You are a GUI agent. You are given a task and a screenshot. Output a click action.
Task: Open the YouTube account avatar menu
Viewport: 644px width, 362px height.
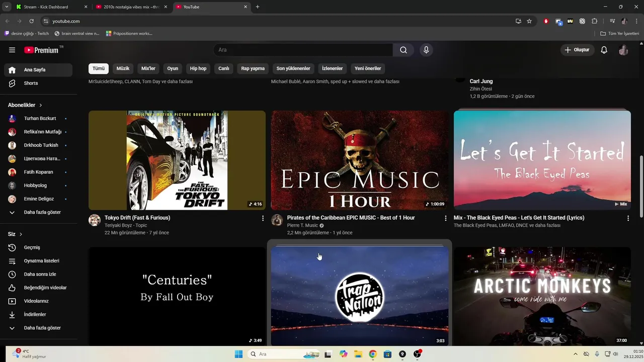click(x=623, y=50)
